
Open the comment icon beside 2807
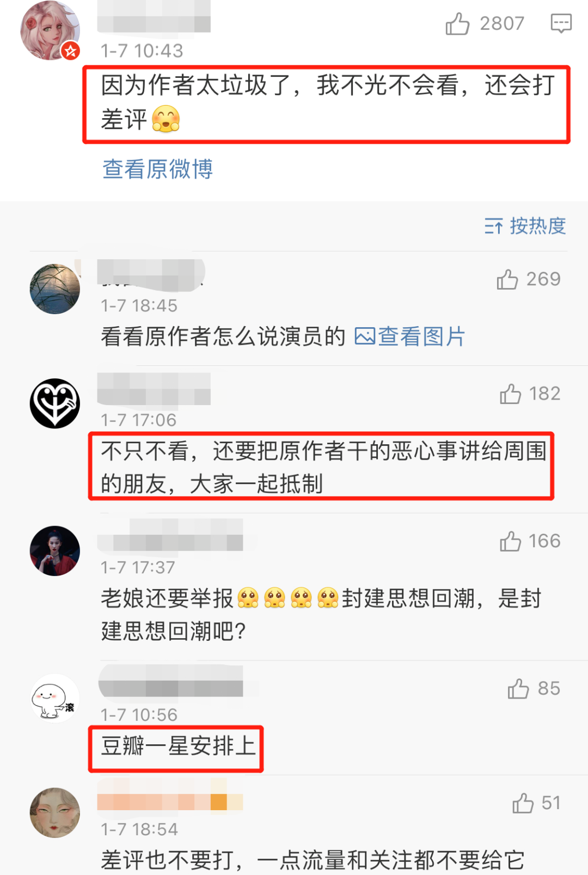[561, 23]
